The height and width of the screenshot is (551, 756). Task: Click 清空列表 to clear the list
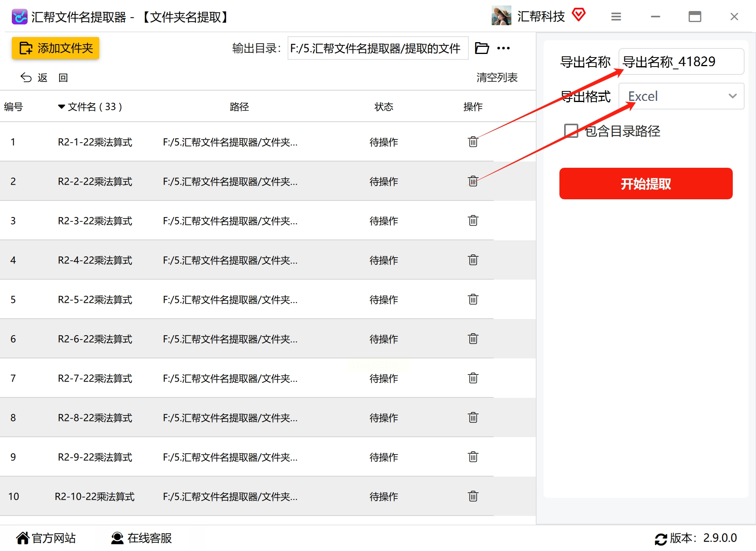tap(497, 78)
